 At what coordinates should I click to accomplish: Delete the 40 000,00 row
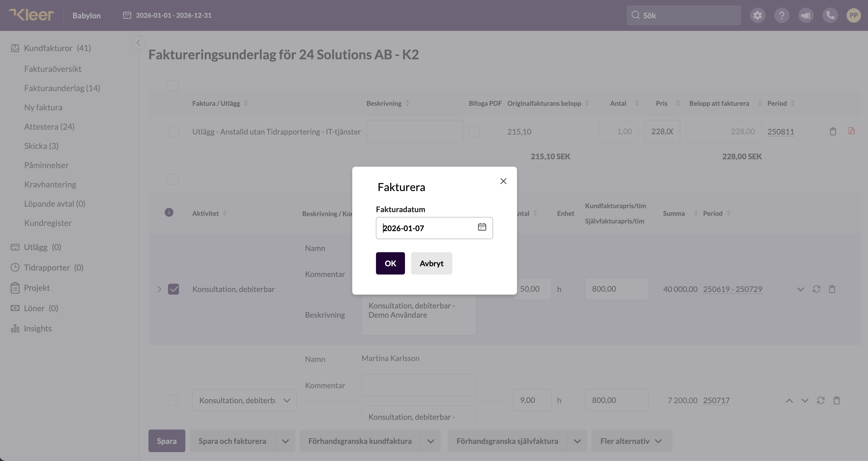click(x=832, y=289)
